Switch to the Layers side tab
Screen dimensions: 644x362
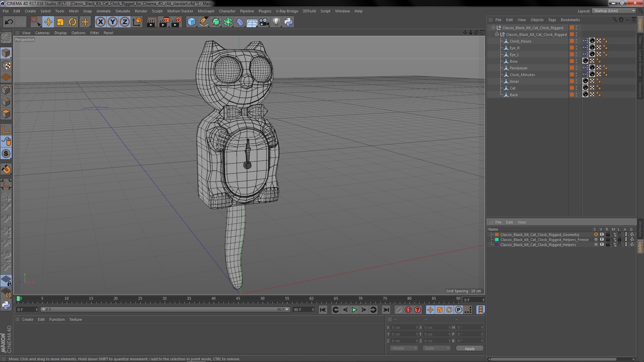[x=640, y=247]
